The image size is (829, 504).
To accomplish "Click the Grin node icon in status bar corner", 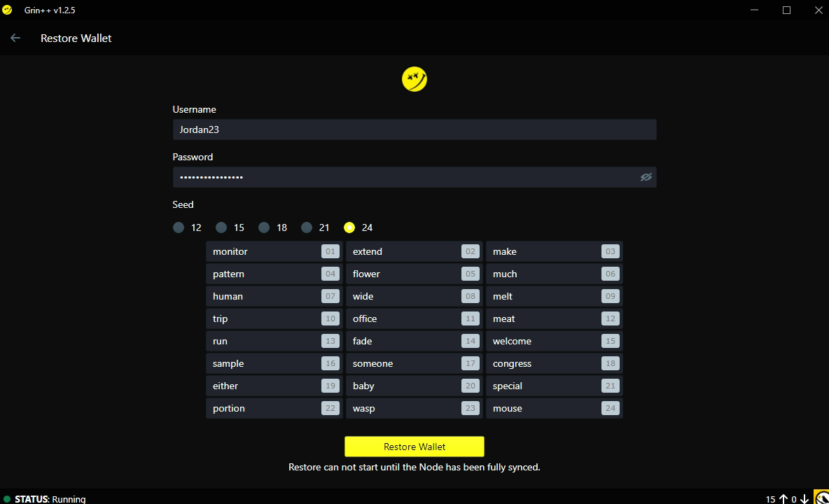I will coord(821,498).
